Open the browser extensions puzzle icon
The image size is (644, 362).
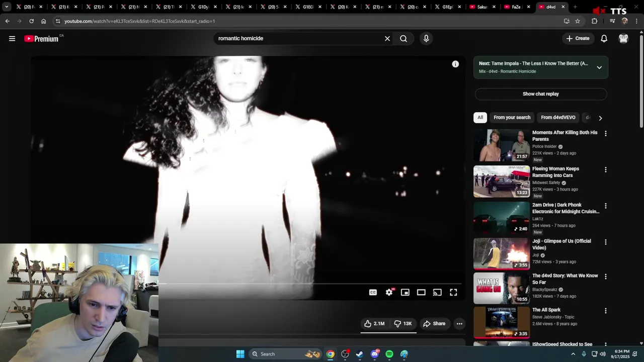click(x=595, y=21)
